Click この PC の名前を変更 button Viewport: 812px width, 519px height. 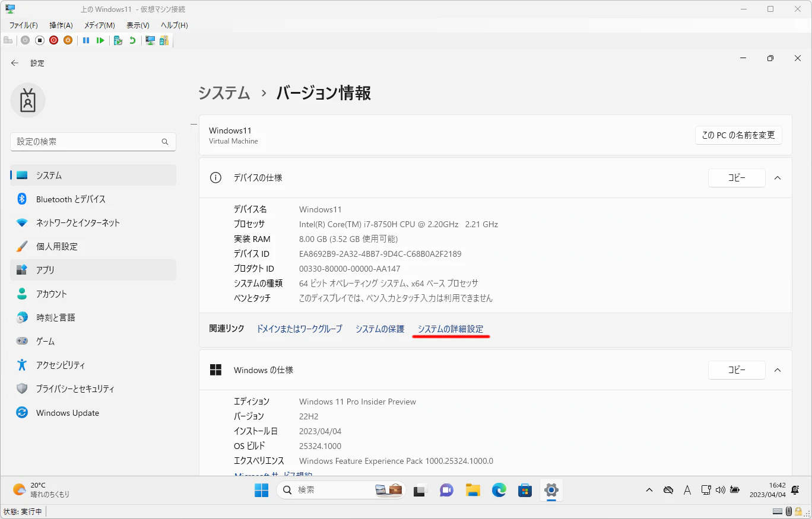pyautogui.click(x=738, y=135)
